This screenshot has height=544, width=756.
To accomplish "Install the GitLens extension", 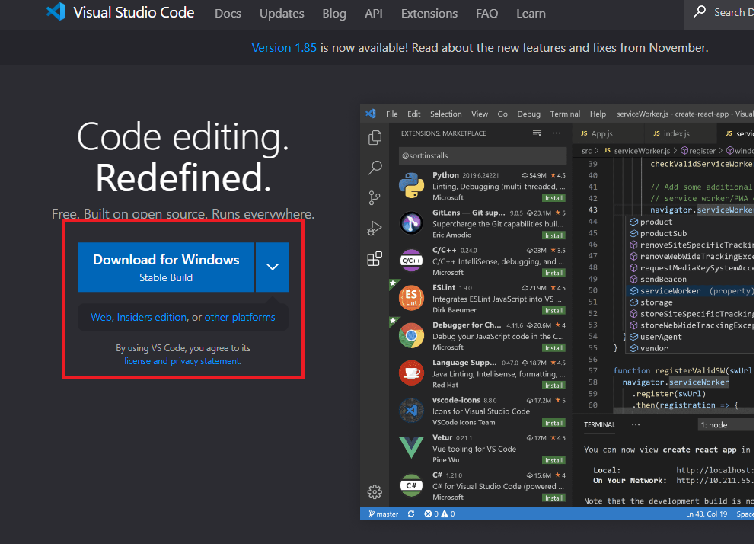I will coord(553,235).
